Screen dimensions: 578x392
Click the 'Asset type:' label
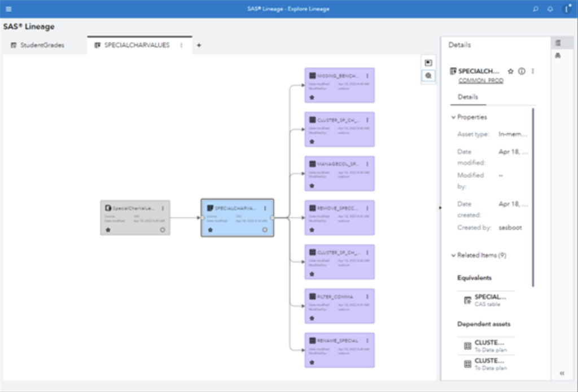click(x=474, y=134)
